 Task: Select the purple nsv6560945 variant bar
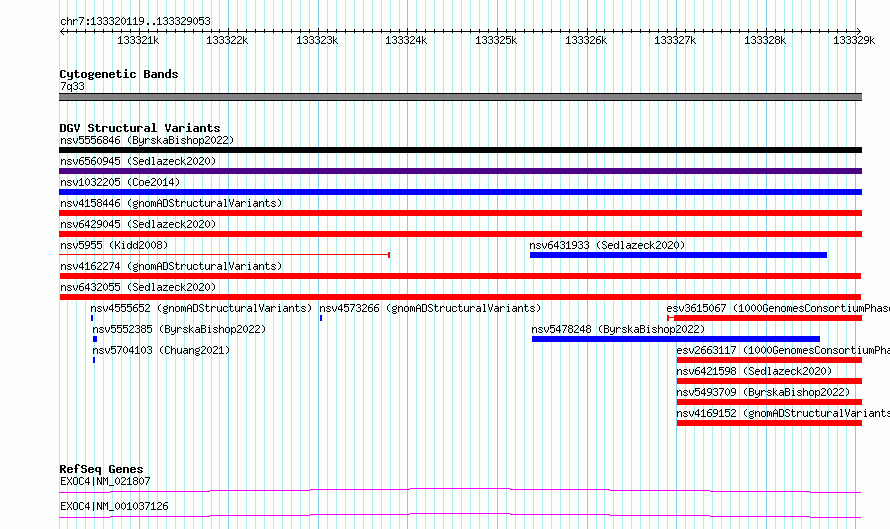click(x=460, y=171)
